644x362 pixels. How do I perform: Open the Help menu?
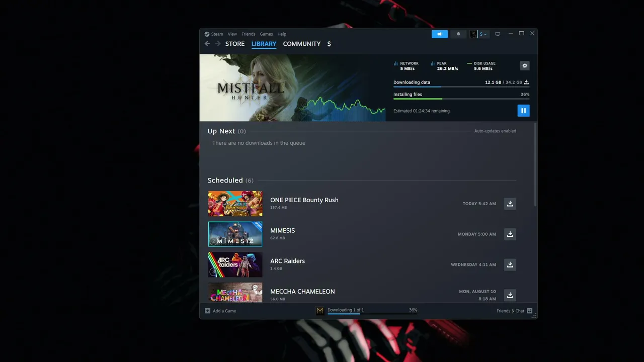click(x=282, y=34)
